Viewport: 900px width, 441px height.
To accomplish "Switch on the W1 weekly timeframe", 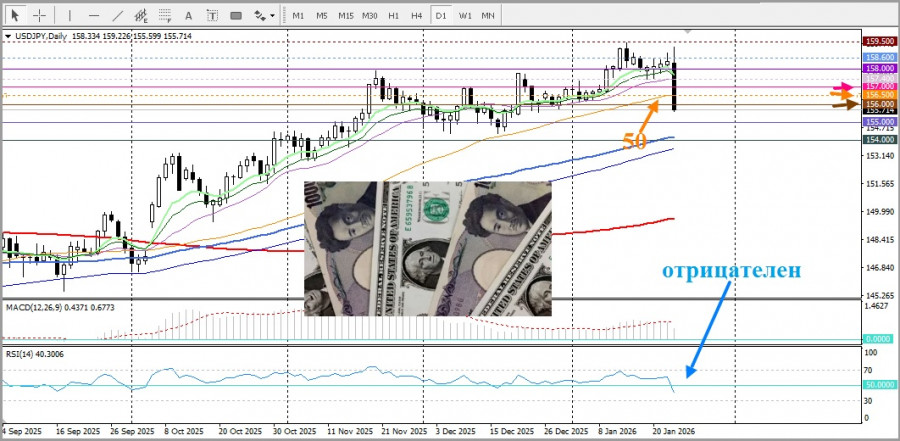I will (x=466, y=15).
